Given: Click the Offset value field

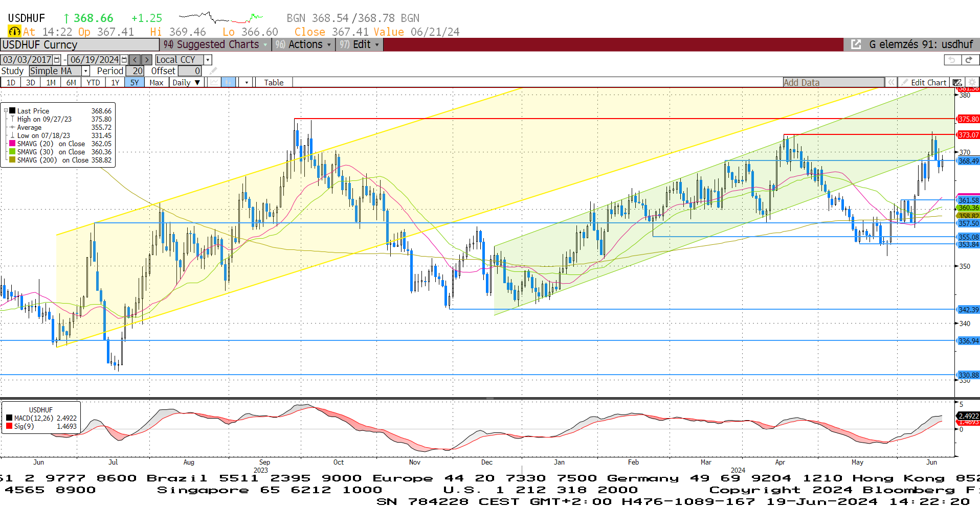Looking at the screenshot, I should pos(190,71).
